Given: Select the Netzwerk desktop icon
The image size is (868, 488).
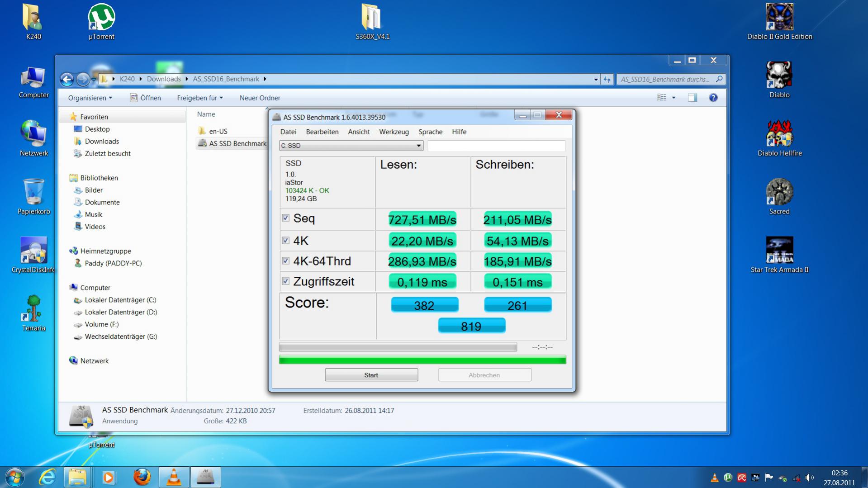Looking at the screenshot, I should click(x=33, y=138).
